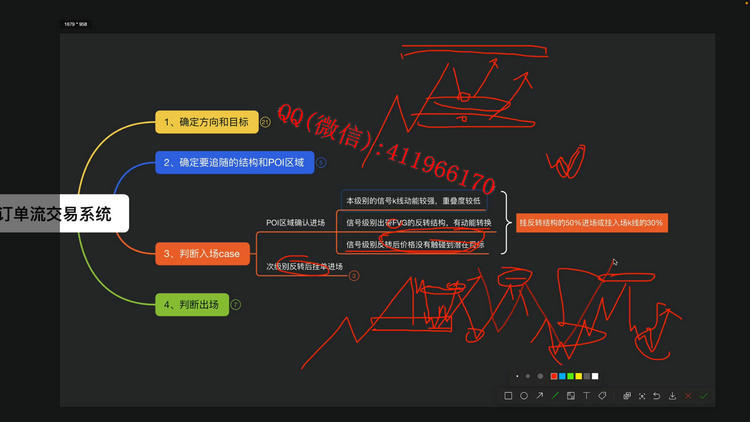Undo the last annotation stroke
Screen dimensions: 750x422
[657, 396]
